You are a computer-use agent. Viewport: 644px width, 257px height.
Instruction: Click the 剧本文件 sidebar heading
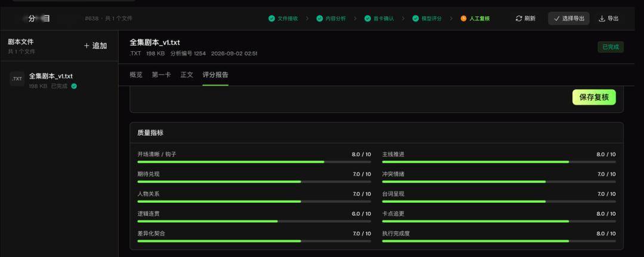point(20,42)
